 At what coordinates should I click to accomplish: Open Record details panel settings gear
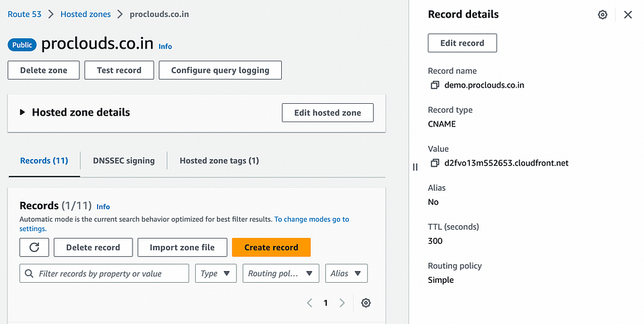pos(602,15)
